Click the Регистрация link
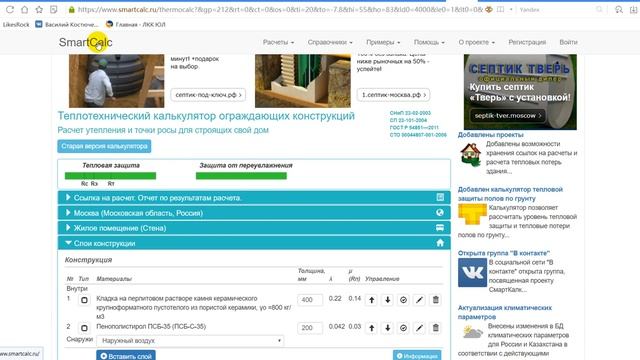This screenshot has height=360, width=640. click(x=527, y=42)
